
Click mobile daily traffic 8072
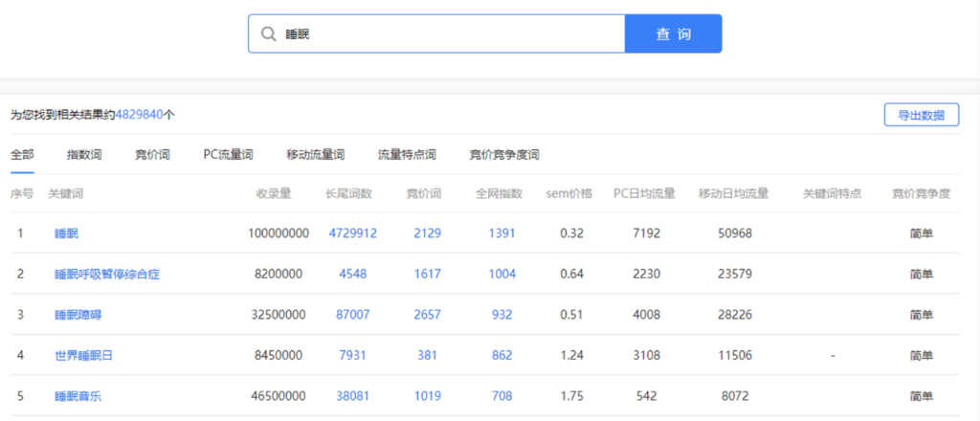point(734,396)
